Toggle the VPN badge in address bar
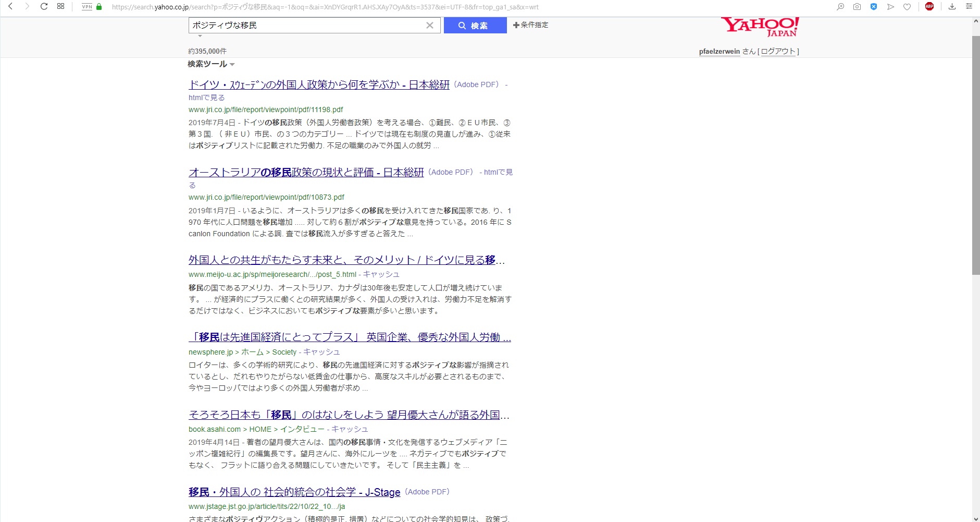The width and height of the screenshot is (980, 522). [x=87, y=7]
